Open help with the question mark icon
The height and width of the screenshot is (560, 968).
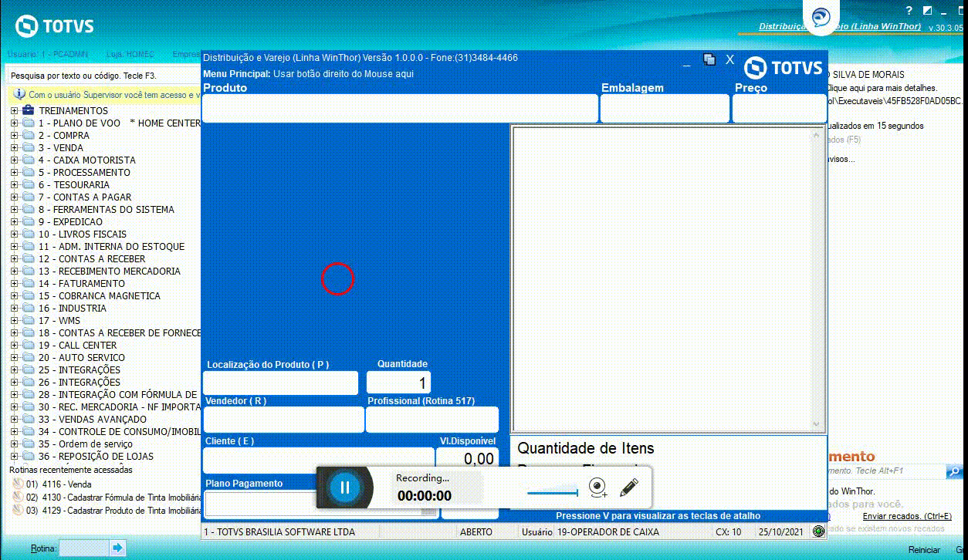[909, 11]
